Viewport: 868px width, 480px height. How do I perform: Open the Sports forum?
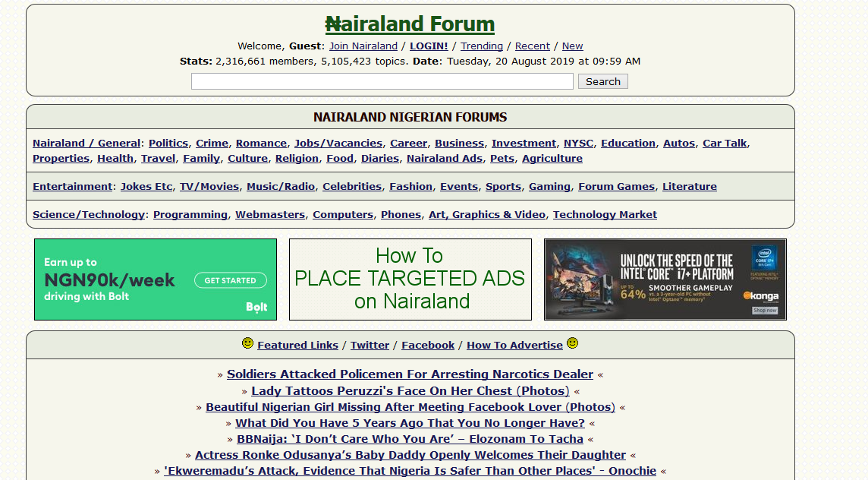coord(503,187)
